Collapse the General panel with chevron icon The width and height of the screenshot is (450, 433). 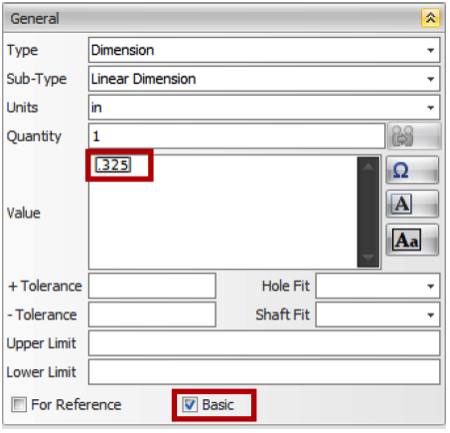click(x=430, y=18)
